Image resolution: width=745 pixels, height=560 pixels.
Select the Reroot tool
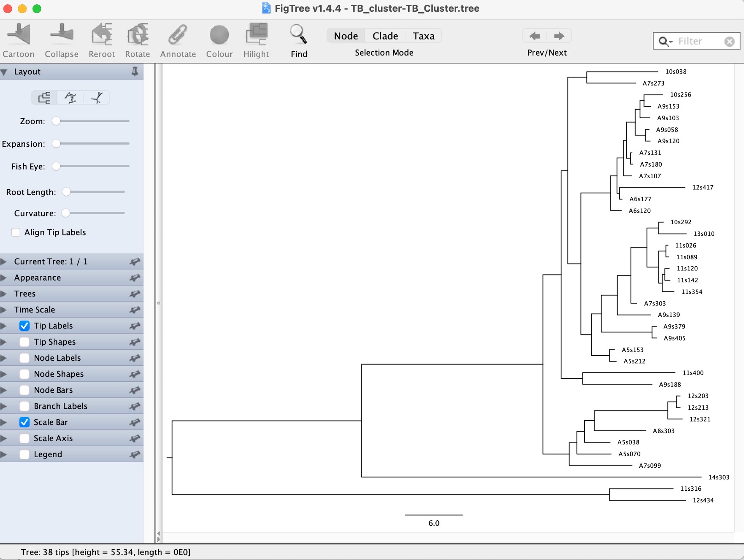coord(102,35)
